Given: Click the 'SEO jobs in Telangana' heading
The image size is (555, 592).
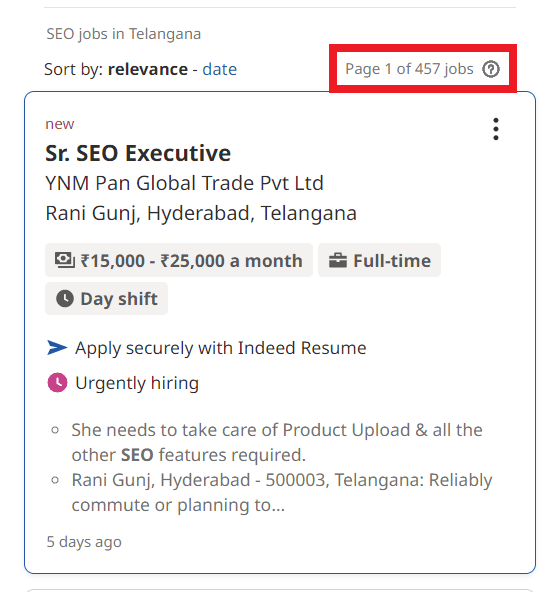Looking at the screenshot, I should pyautogui.click(x=123, y=34).
